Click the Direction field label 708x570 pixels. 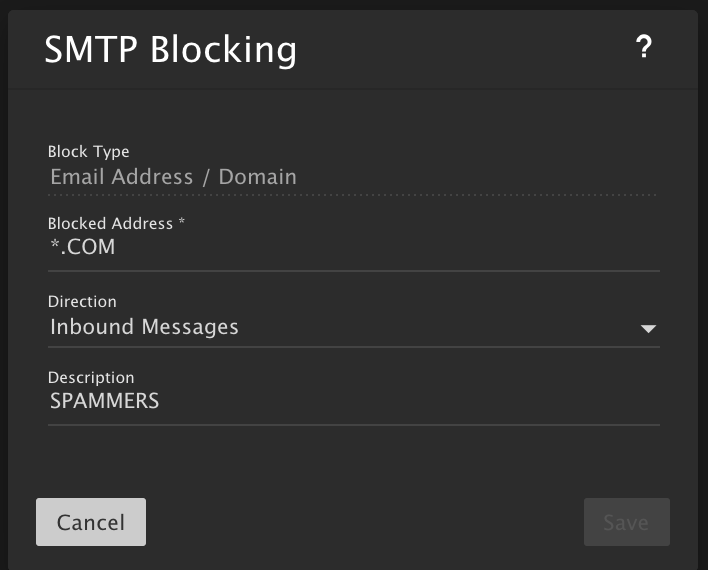click(x=82, y=301)
